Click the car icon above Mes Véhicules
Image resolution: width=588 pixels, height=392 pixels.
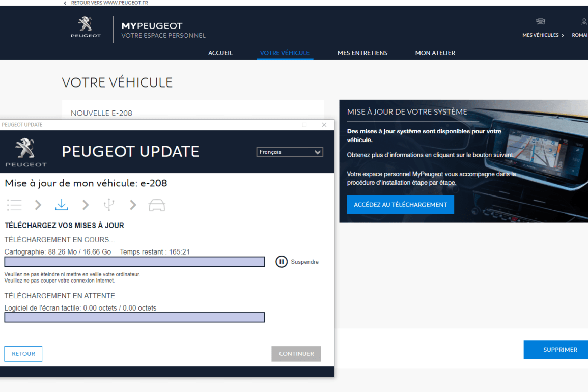(x=540, y=22)
